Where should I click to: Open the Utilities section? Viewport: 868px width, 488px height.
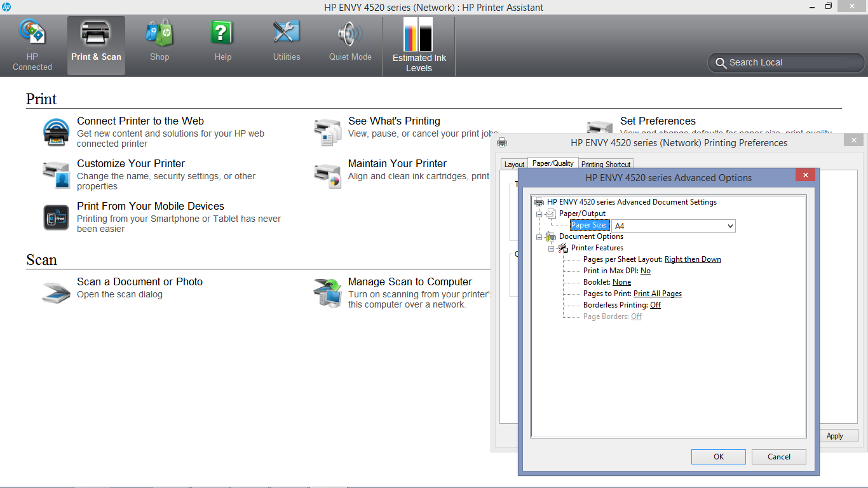click(x=286, y=44)
